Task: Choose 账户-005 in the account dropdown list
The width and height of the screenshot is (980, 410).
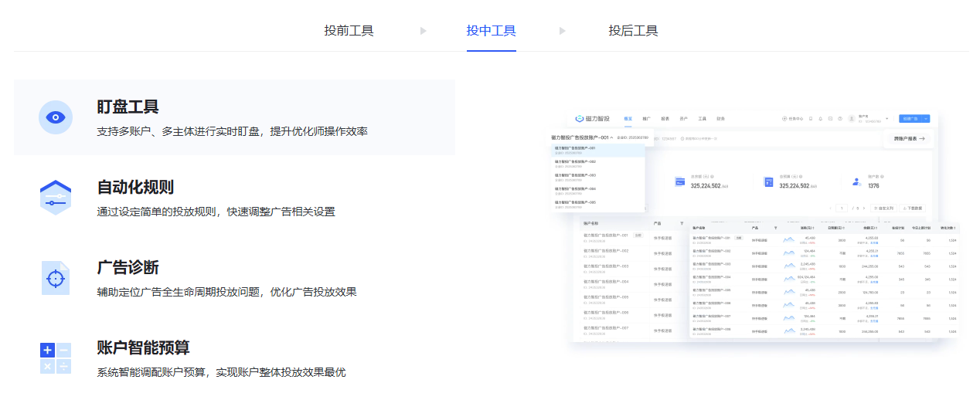Action: [598, 204]
